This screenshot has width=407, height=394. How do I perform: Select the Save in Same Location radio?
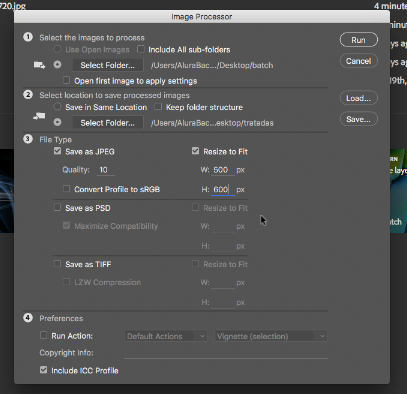[58, 107]
